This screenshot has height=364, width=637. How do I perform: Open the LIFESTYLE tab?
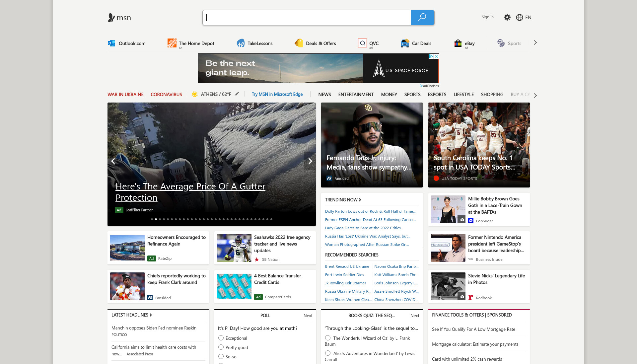tap(463, 95)
